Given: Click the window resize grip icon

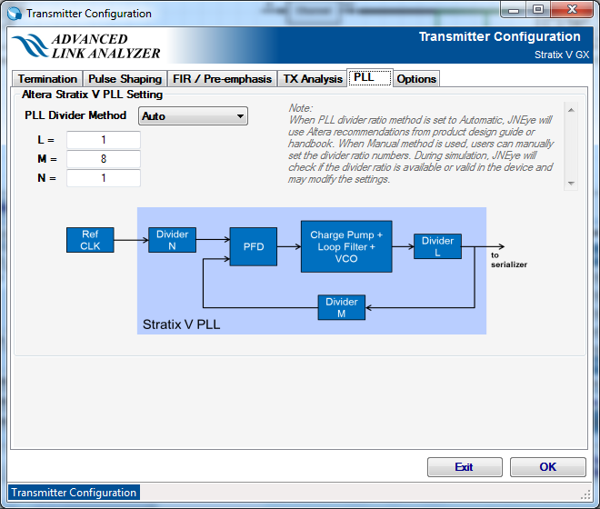Looking at the screenshot, I should tap(585, 495).
